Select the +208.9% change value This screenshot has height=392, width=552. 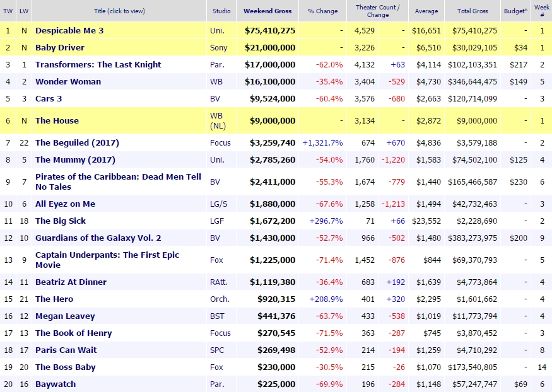(x=326, y=299)
